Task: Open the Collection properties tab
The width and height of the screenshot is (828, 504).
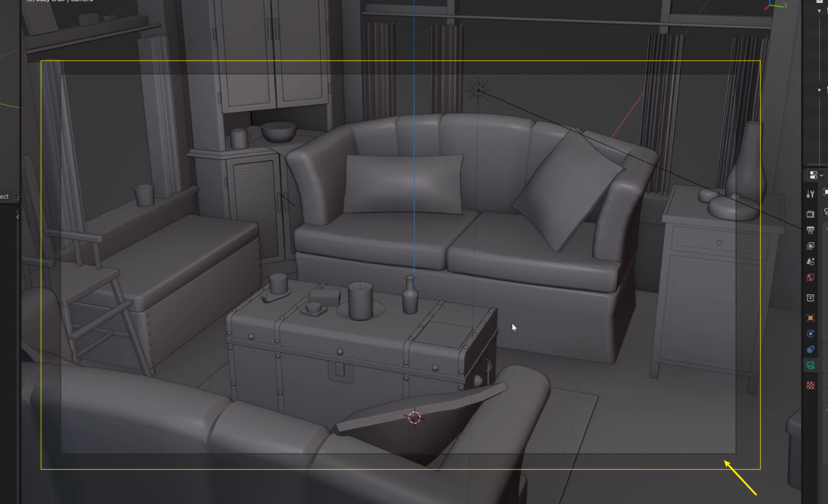Action: pos(810,298)
